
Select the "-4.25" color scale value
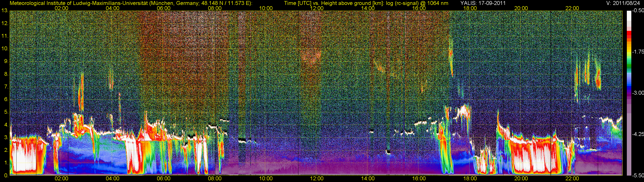638,134
